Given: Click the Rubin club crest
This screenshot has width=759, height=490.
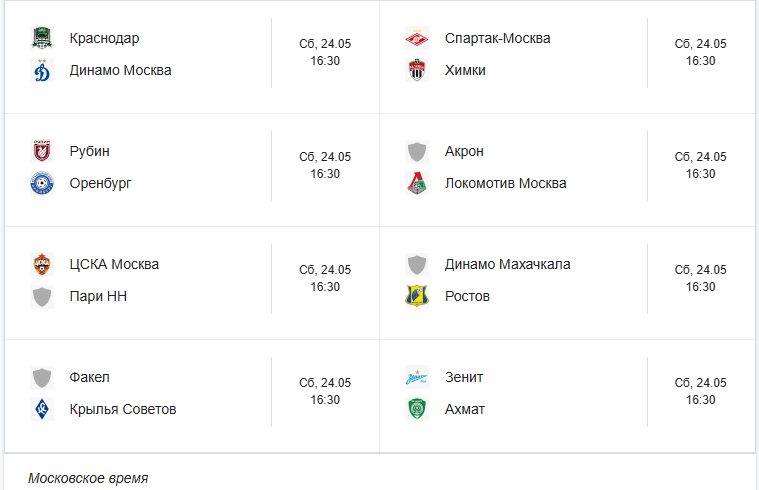Looking at the screenshot, I should point(42,151).
